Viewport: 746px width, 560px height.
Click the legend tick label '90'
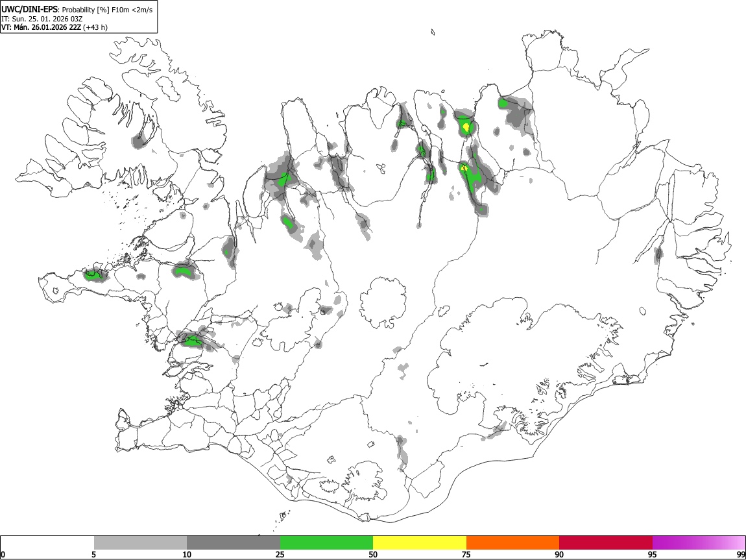(x=559, y=554)
